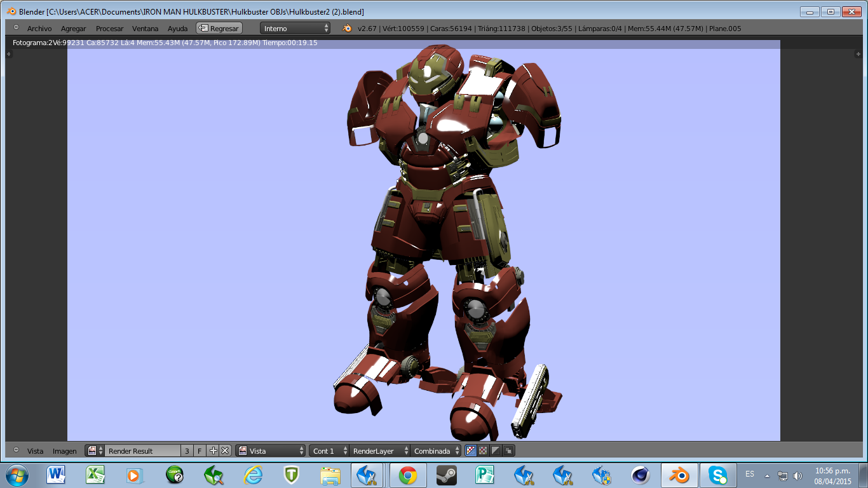
Task: Click the Plane.005 active object label
Action: (x=725, y=29)
